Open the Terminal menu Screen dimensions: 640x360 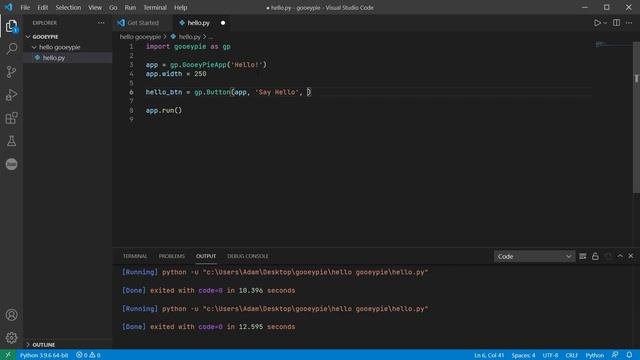point(155,7)
